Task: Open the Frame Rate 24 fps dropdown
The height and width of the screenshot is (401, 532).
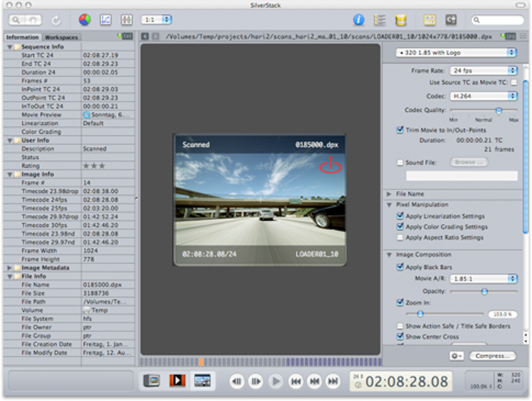Action: click(x=483, y=70)
